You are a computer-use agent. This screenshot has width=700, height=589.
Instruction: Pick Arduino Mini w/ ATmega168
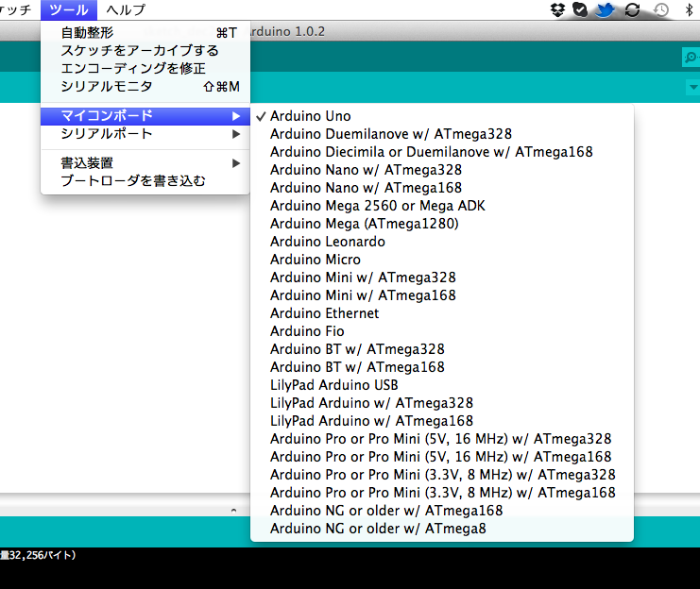tap(442, 295)
